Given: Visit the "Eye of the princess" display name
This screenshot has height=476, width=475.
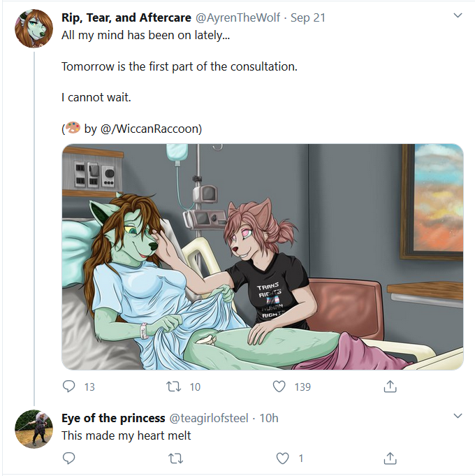Looking at the screenshot, I should 113,418.
